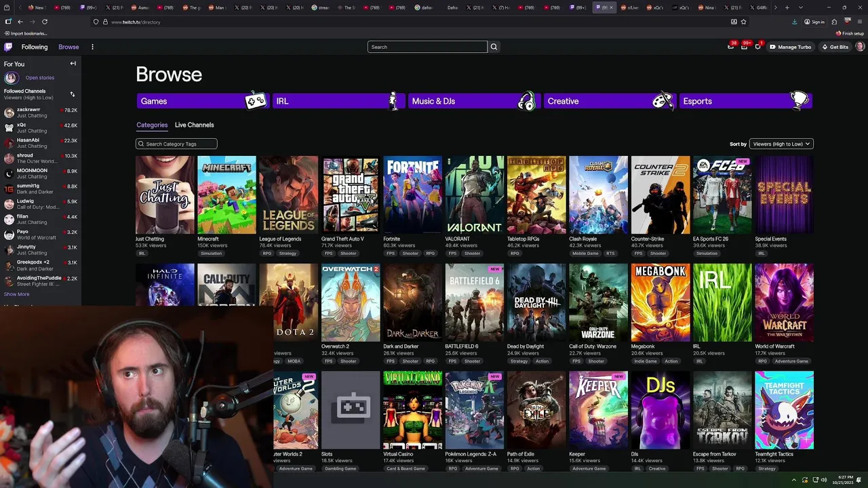Image resolution: width=868 pixels, height=488 pixels.
Task: Open xQc channel in followed list
Action: 41,127
